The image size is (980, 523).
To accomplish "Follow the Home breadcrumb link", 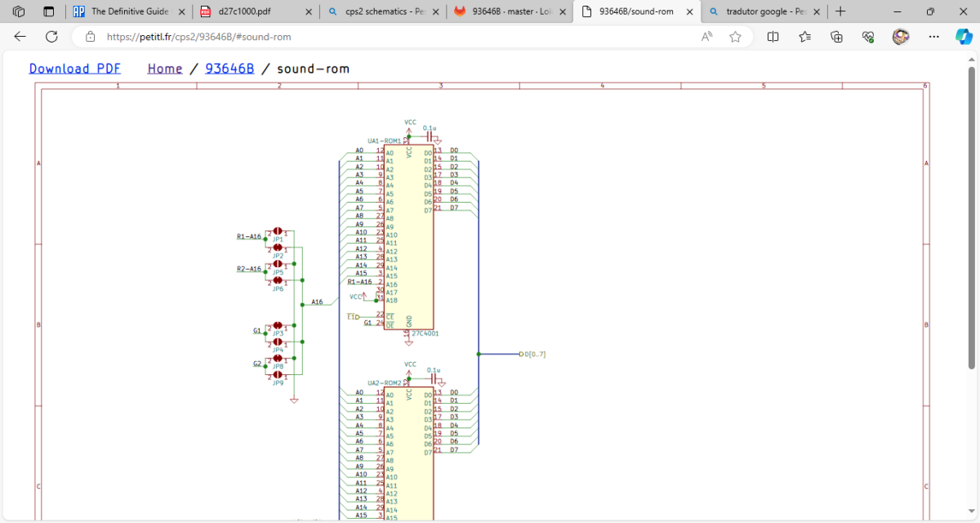I will click(x=165, y=69).
